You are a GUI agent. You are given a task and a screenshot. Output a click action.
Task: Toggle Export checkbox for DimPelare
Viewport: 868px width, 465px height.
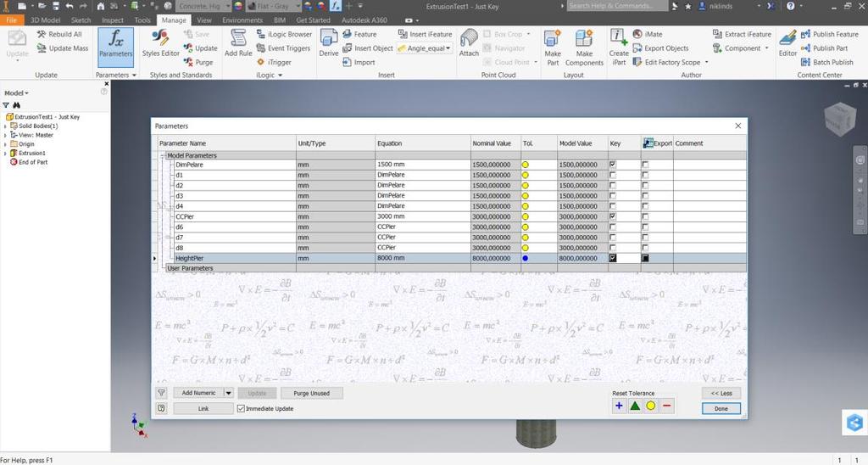[x=645, y=165]
